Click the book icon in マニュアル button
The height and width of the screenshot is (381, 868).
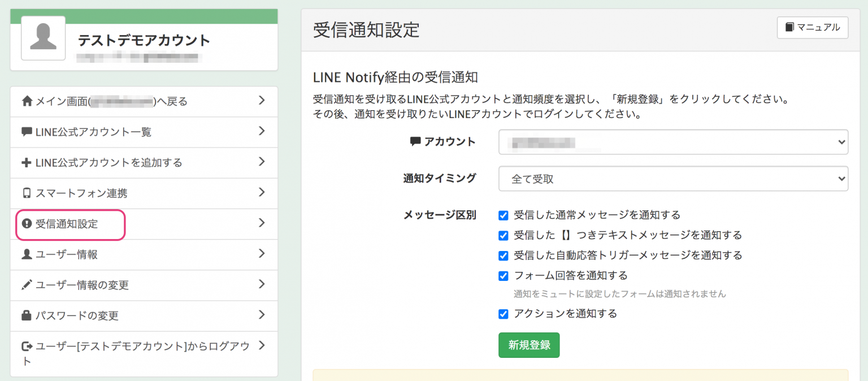coord(789,27)
